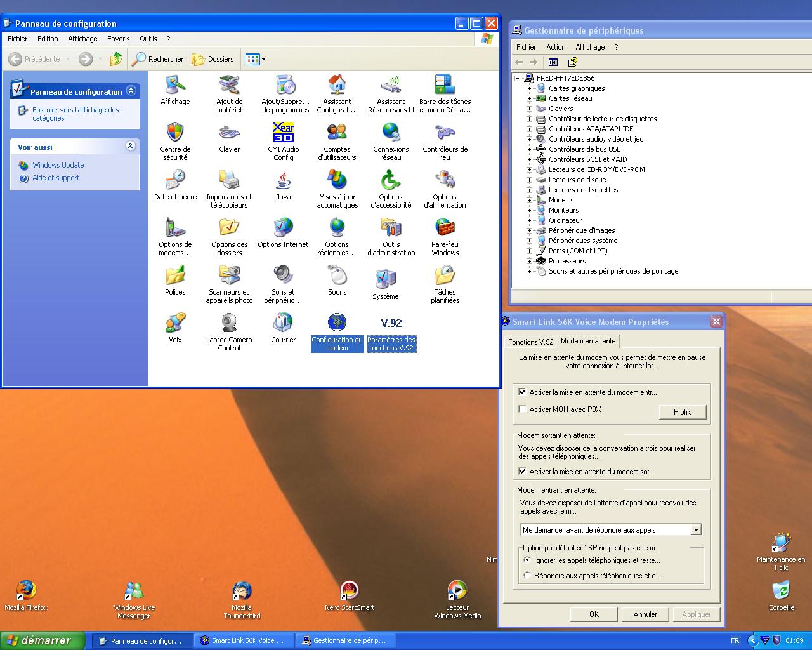Open Action menu in Gestionnaire de périphériques
This screenshot has height=650, width=812.
(556, 47)
